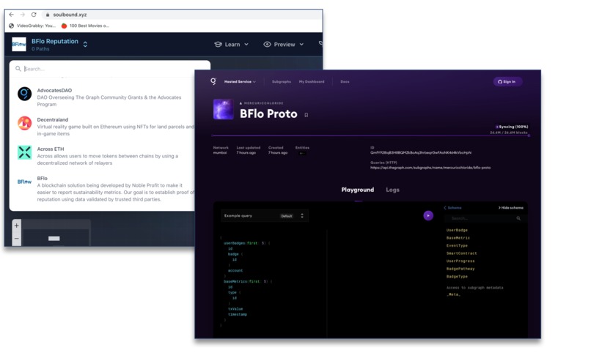Focus the schema search field

click(x=485, y=218)
